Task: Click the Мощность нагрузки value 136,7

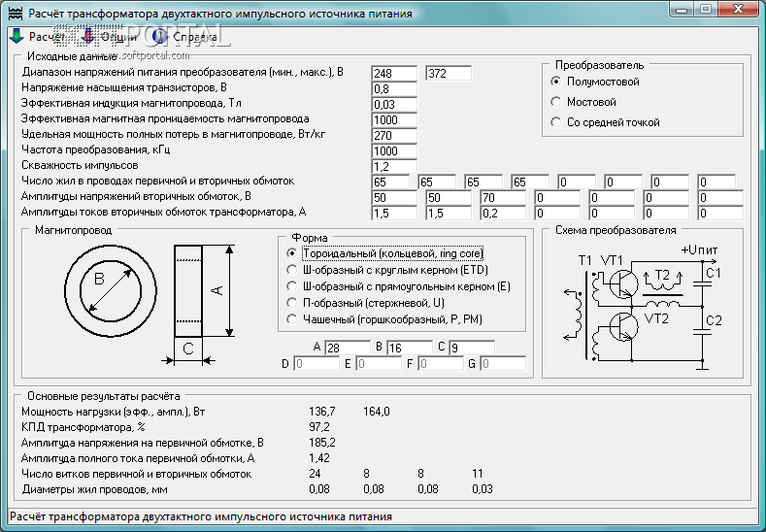Action: [x=322, y=412]
